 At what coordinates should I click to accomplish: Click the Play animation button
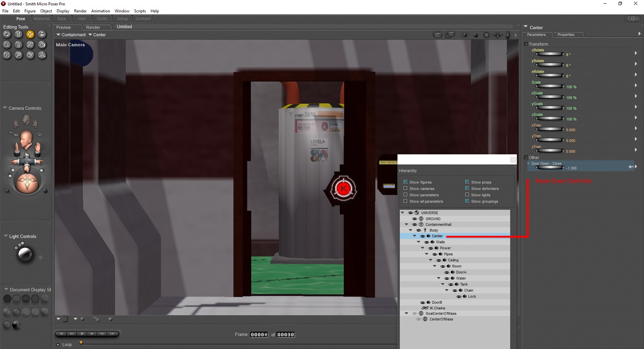(x=92, y=334)
